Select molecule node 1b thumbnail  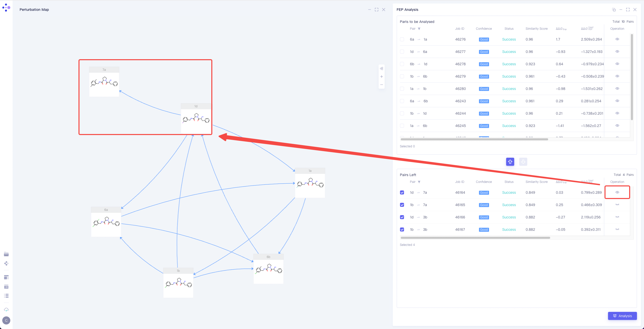pyautogui.click(x=178, y=283)
